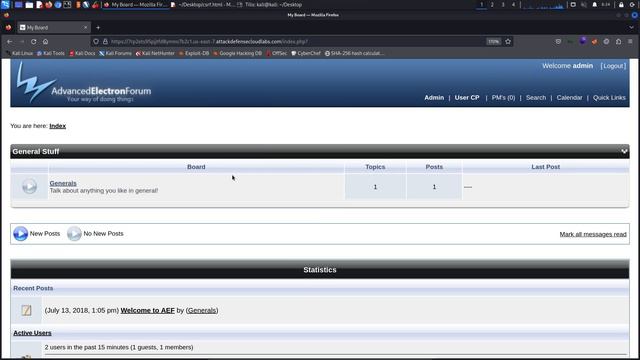640x360 pixels.
Task: Launch the terminal emulator from the panel
Action: [67, 5]
